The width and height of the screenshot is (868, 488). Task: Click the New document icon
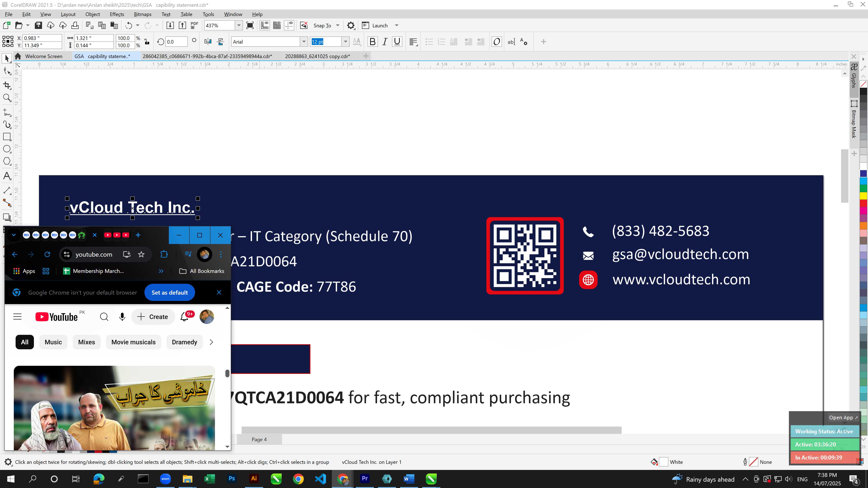pyautogui.click(x=7, y=25)
